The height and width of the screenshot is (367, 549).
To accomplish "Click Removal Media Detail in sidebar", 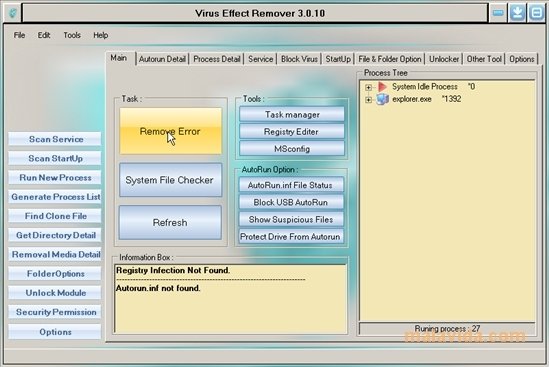I will click(55, 254).
